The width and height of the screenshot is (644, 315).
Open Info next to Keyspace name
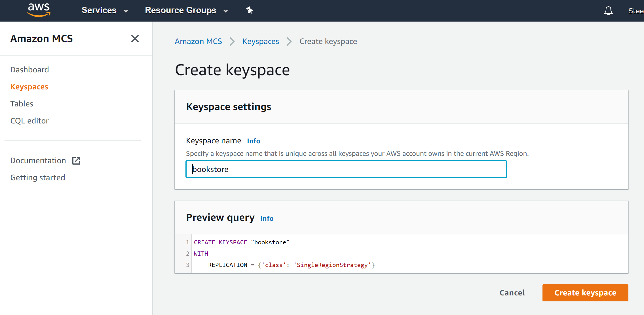click(254, 141)
